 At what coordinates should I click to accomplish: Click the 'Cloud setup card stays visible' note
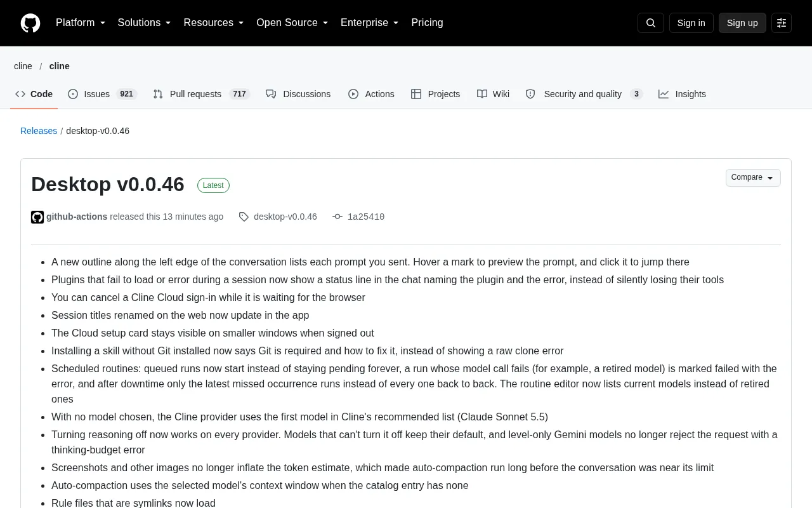pos(213,333)
